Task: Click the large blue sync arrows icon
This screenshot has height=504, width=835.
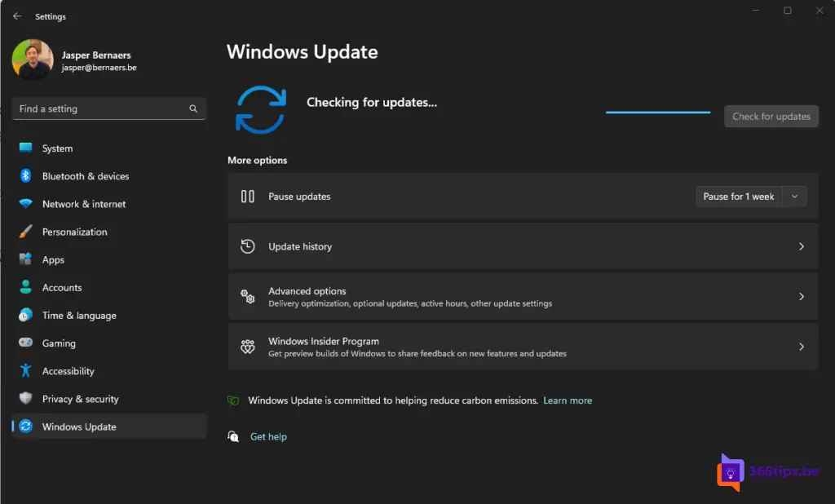Action: pos(261,110)
